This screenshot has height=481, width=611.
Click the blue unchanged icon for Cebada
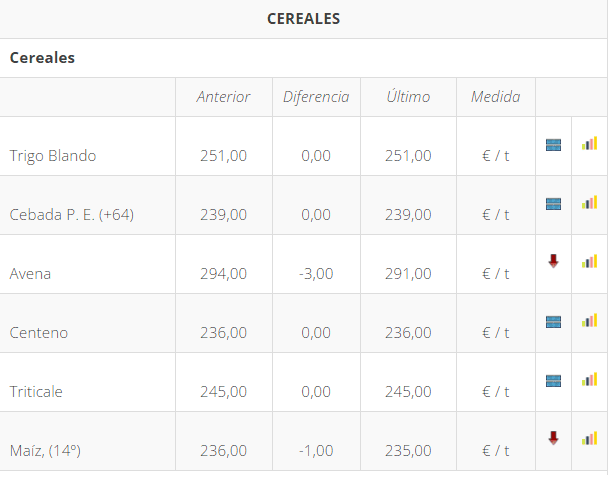553,204
